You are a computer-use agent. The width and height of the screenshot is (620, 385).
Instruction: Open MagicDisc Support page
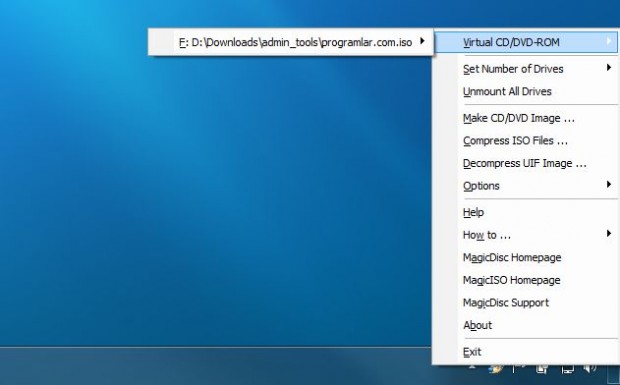(526, 302)
